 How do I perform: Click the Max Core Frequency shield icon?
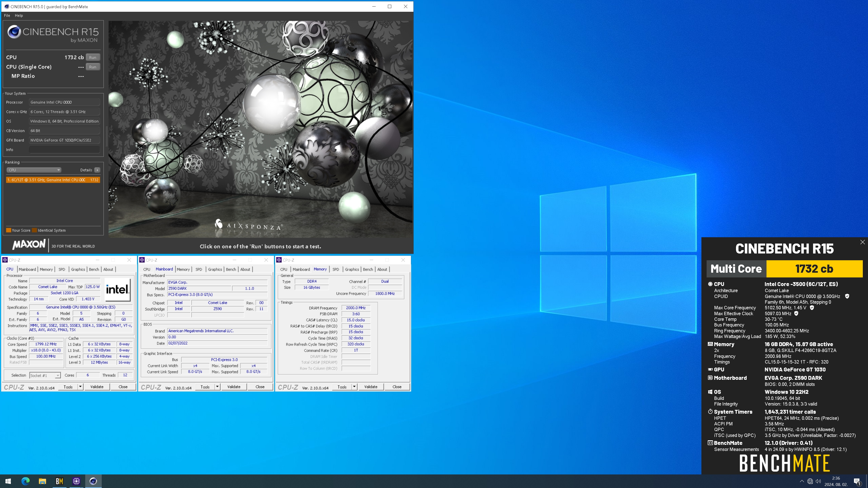click(812, 307)
